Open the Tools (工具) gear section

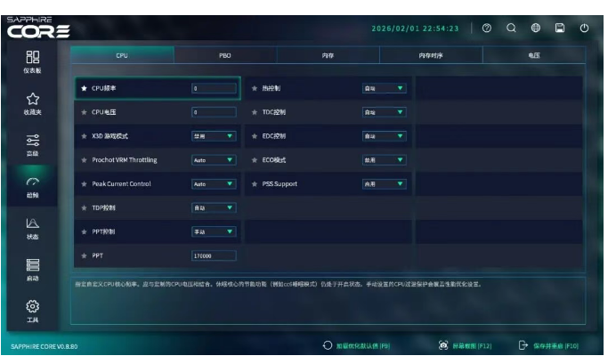[31, 311]
